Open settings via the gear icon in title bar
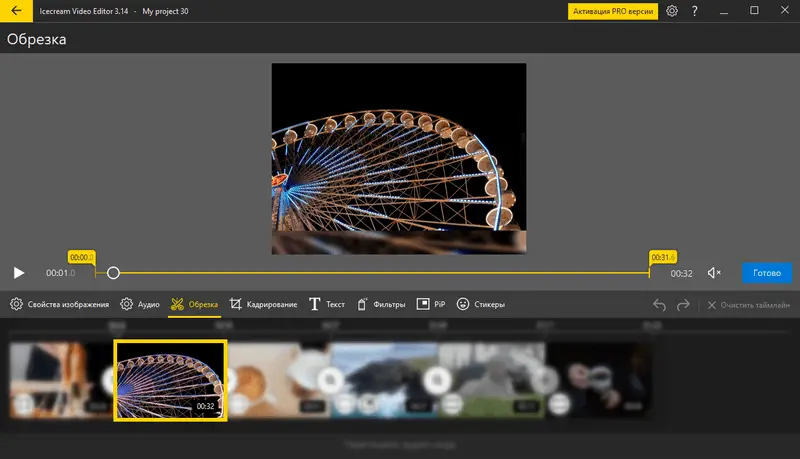The height and width of the screenshot is (459, 800). click(x=672, y=11)
